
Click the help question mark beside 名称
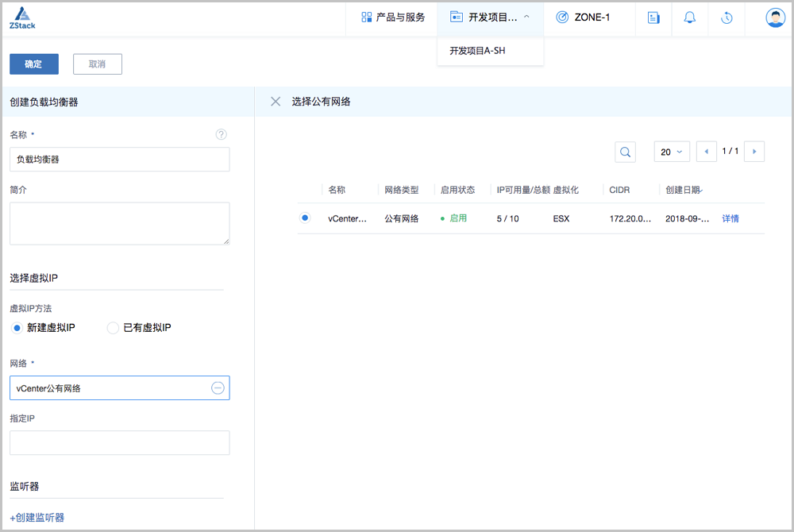(x=222, y=134)
